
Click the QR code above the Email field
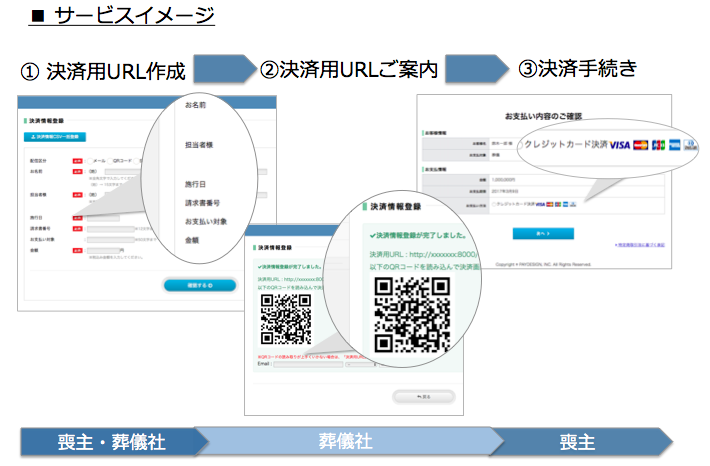(x=286, y=319)
